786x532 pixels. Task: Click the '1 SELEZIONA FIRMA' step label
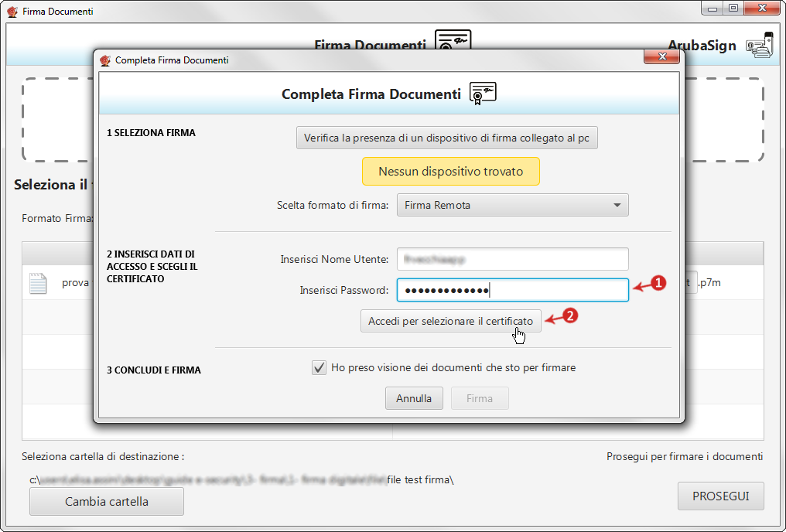click(151, 133)
